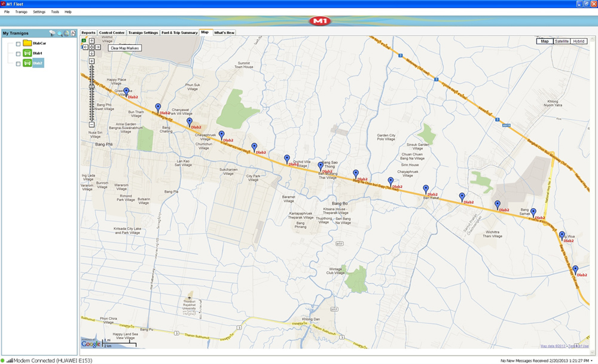Click the magnifier search icon in My Tramigos
Screen dimensions: 598x364
point(59,33)
